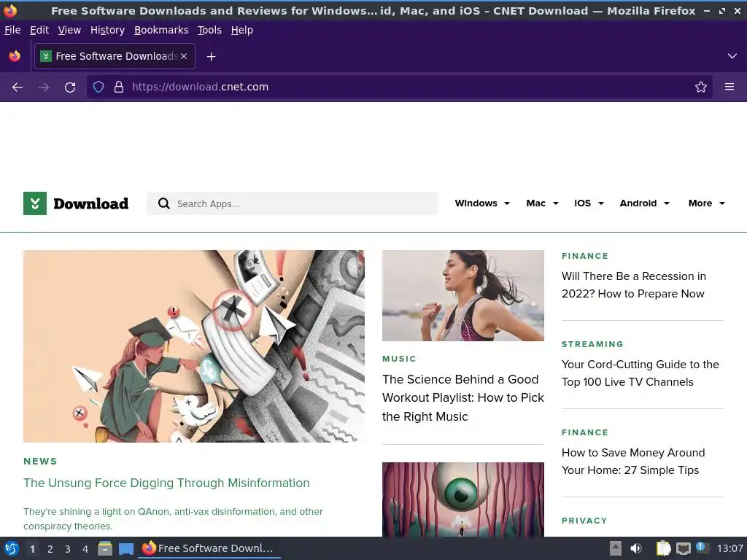Click the STREAMING category label
747x560 pixels.
(592, 344)
